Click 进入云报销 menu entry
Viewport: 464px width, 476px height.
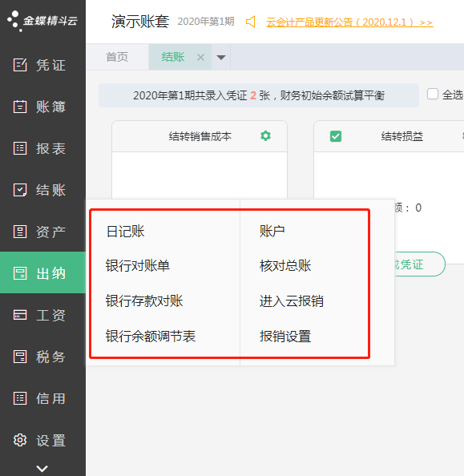click(292, 301)
